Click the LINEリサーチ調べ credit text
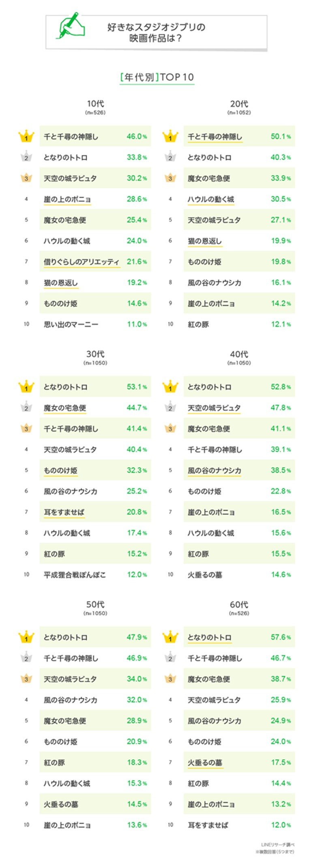 [278, 844]
